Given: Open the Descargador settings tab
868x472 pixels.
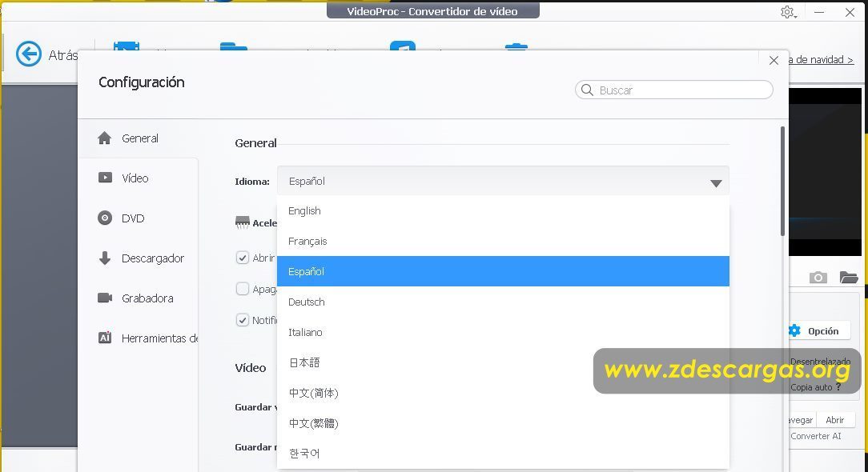Looking at the screenshot, I should 138,258.
